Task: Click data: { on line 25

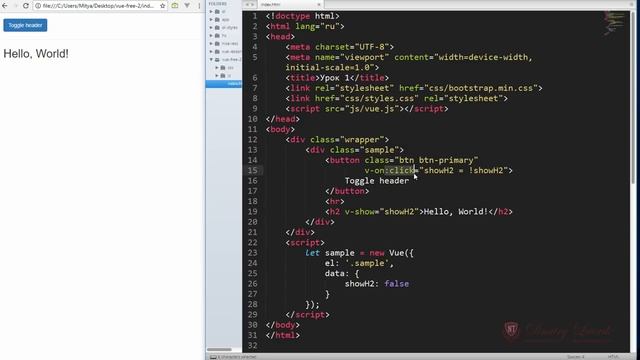Action: coord(342,273)
